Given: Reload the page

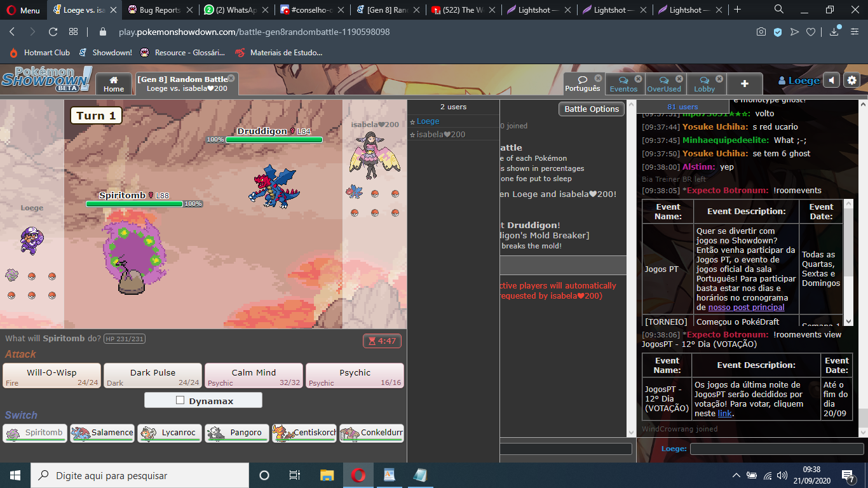Looking at the screenshot, I should [53, 32].
